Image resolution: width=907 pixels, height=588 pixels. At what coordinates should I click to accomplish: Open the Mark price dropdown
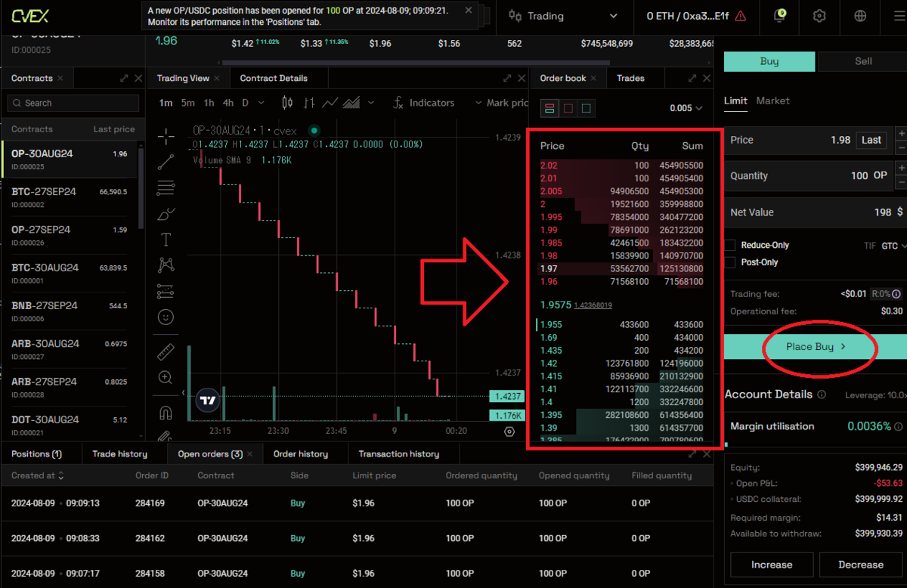point(500,103)
